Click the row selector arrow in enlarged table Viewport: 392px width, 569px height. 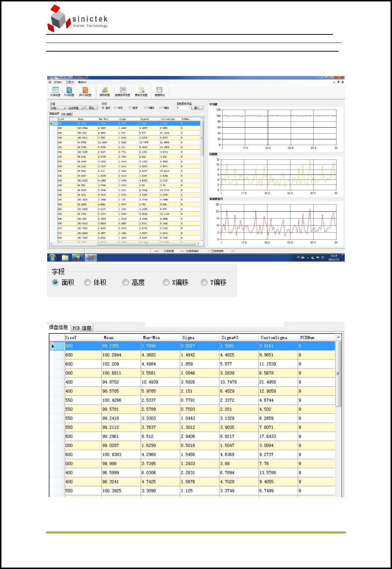pos(53,346)
